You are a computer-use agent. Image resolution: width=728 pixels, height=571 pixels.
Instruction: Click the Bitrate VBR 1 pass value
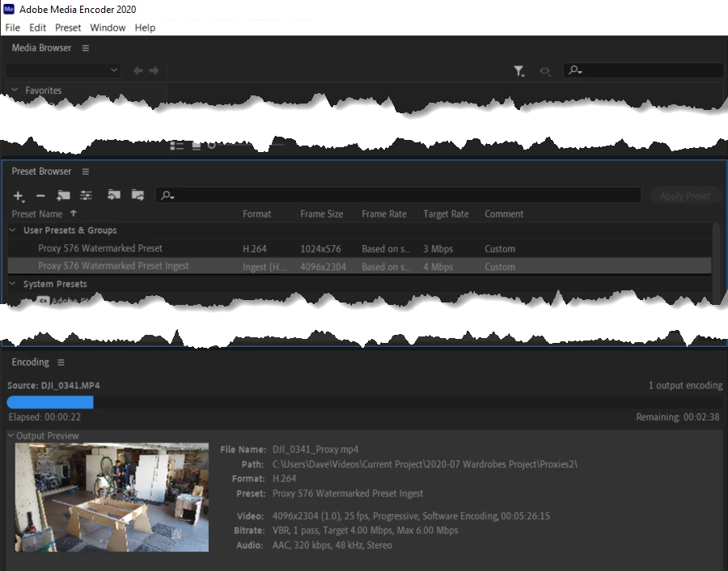pos(365,530)
